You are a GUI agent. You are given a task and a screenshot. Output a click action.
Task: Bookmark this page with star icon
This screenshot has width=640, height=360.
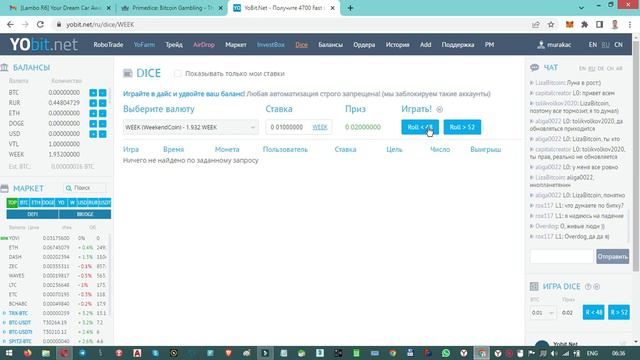pos(551,24)
